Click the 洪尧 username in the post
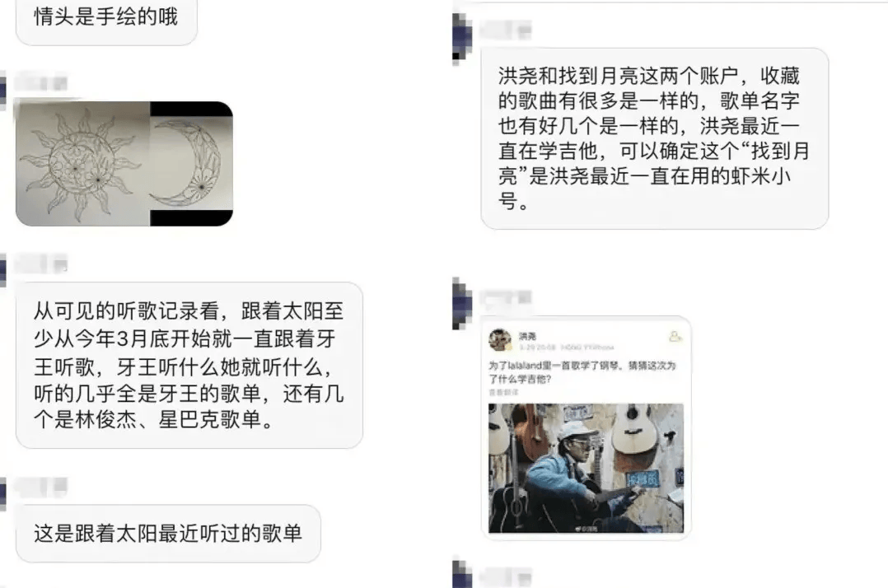 pyautogui.click(x=527, y=336)
